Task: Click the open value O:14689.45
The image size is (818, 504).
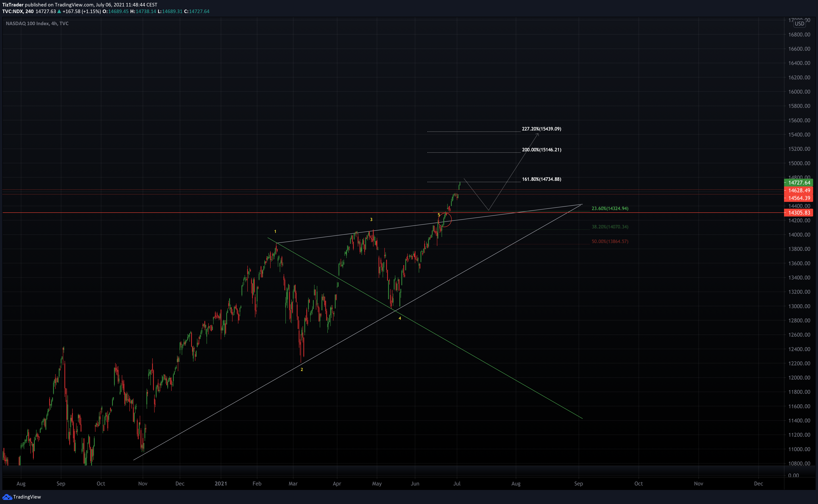Action: [115, 11]
